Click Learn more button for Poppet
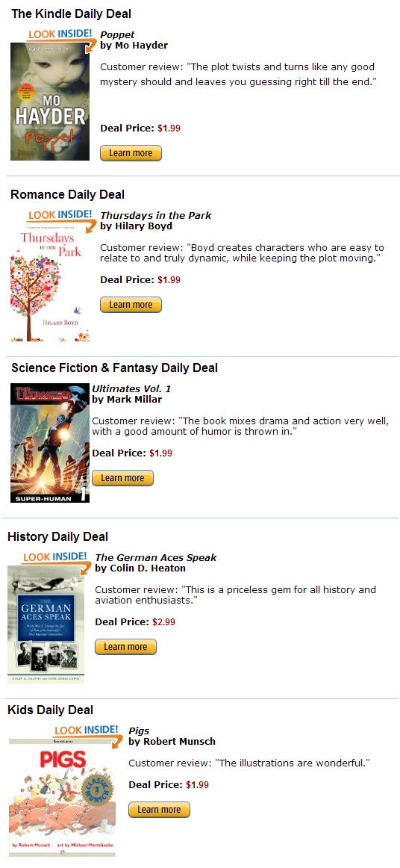This screenshot has height=868, width=400. pos(131,153)
